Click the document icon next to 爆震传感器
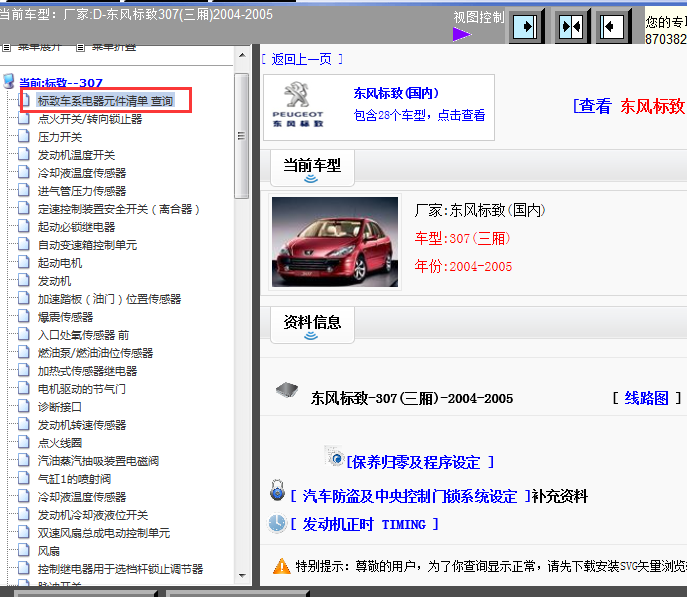The height and width of the screenshot is (597, 687). (24, 316)
